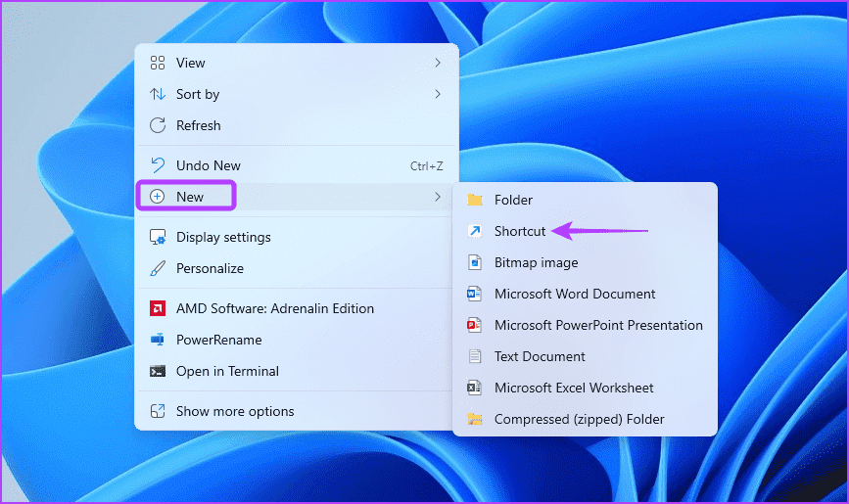Click the Text Document page icon
Viewport: 849px width, 504px height.
[x=475, y=357]
